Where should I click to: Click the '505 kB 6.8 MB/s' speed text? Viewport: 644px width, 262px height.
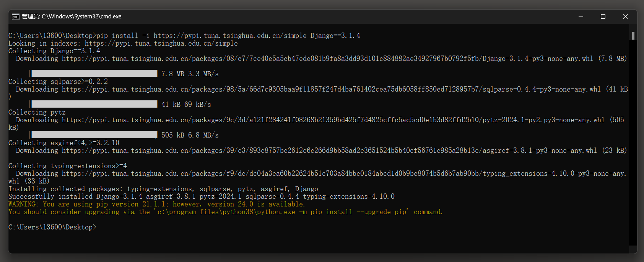tap(190, 135)
